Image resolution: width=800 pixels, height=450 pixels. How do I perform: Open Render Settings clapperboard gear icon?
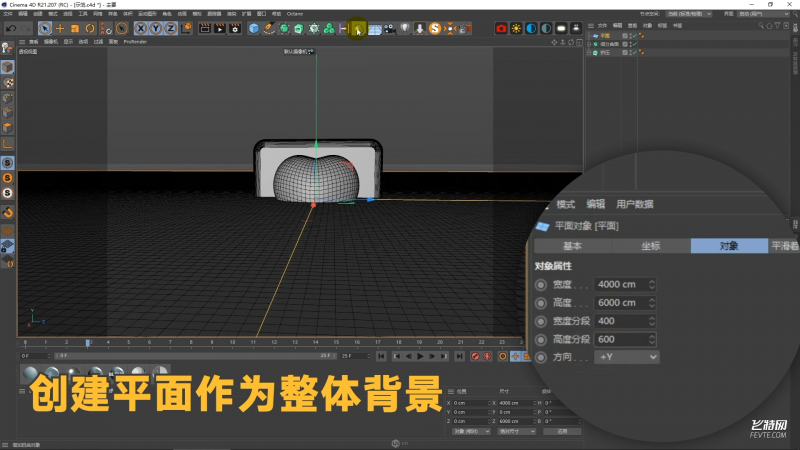point(235,29)
